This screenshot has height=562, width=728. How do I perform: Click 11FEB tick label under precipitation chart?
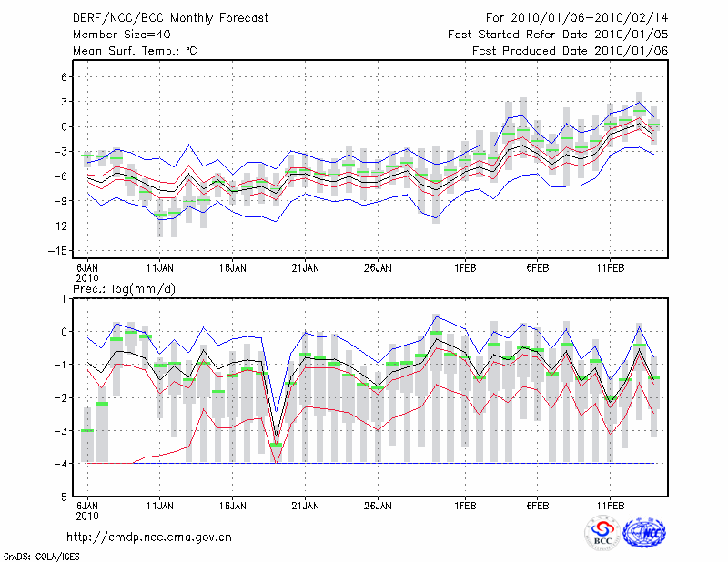tap(610, 506)
